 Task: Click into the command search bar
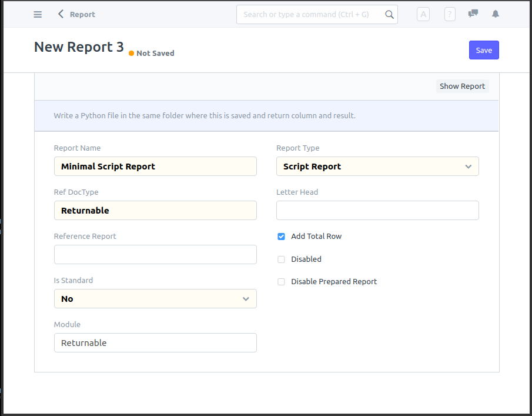[x=312, y=14]
